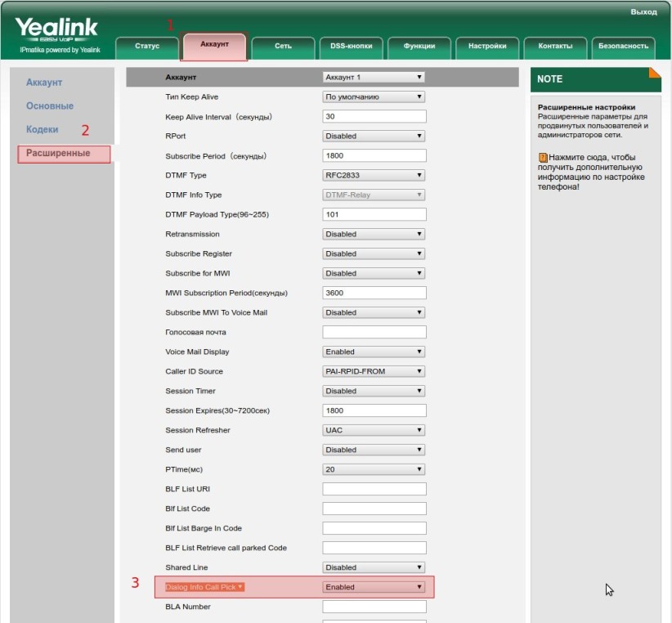
Task: Select Аккаунт in the left sidebar
Action: coord(44,83)
